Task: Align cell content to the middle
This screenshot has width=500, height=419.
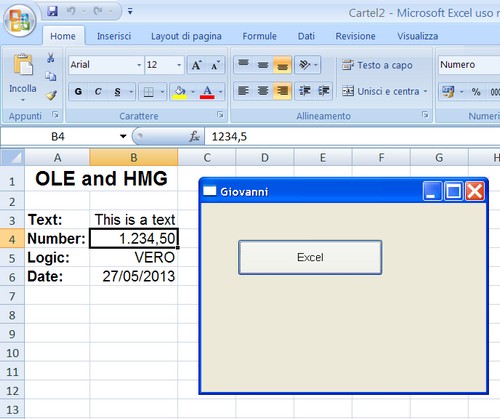Action: (263, 64)
